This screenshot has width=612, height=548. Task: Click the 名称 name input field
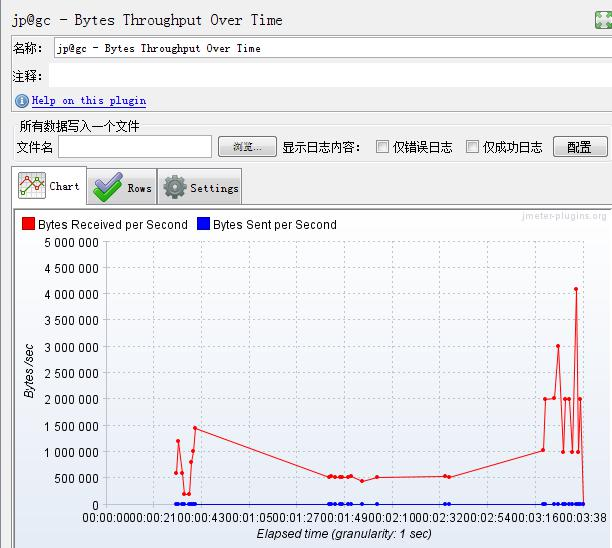pyautogui.click(x=330, y=48)
